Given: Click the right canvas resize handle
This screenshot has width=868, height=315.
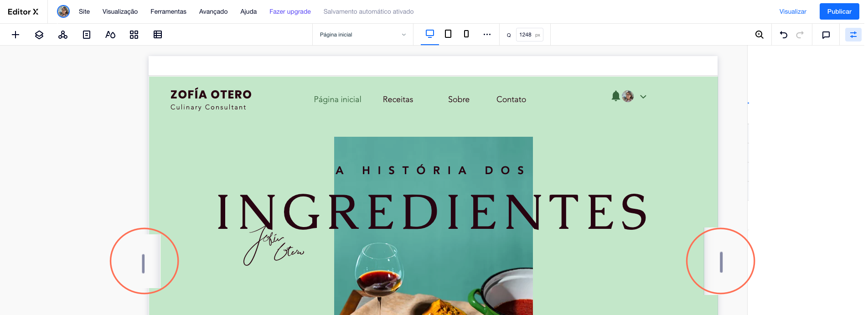Looking at the screenshot, I should (x=721, y=262).
